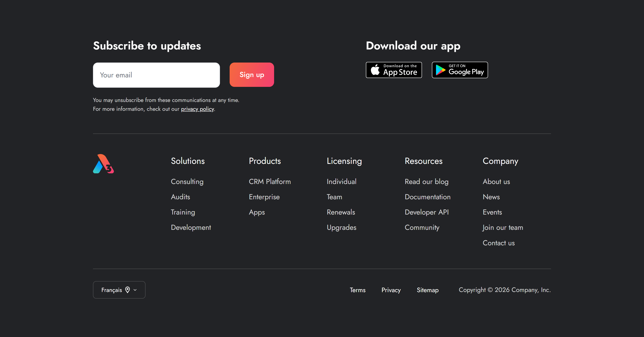Viewport: 644px width, 337px height.
Task: Click the Terms footer link
Action: click(x=357, y=290)
